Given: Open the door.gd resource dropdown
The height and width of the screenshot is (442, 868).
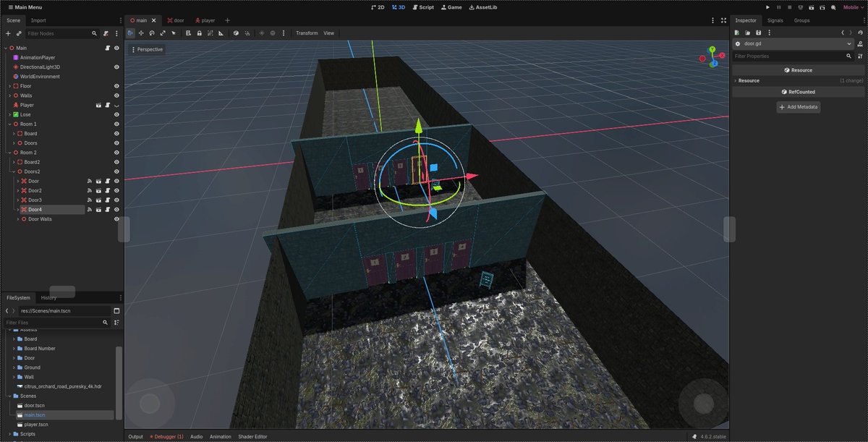Looking at the screenshot, I should pos(793,44).
